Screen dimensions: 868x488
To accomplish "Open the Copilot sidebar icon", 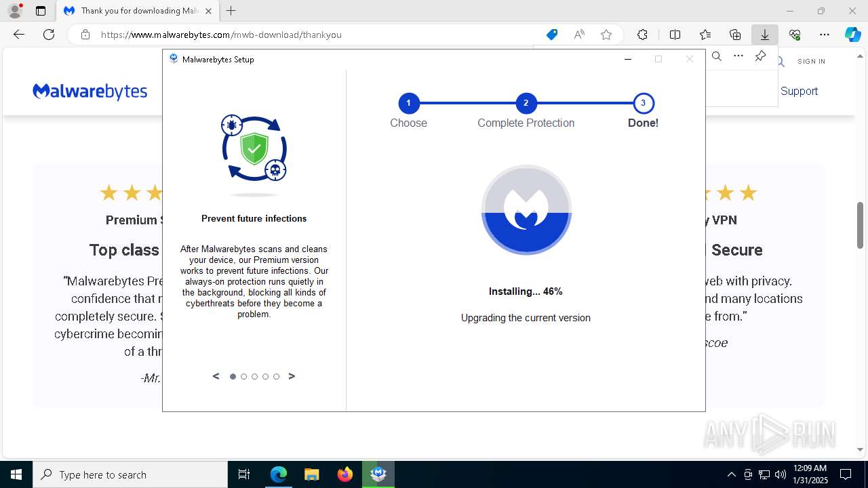I will click(853, 35).
